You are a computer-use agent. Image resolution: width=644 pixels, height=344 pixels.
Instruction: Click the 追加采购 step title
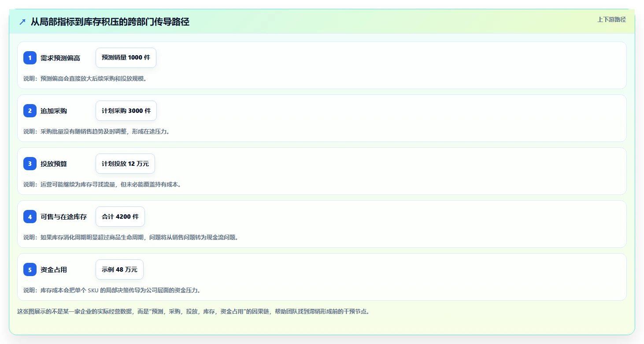[x=54, y=111]
